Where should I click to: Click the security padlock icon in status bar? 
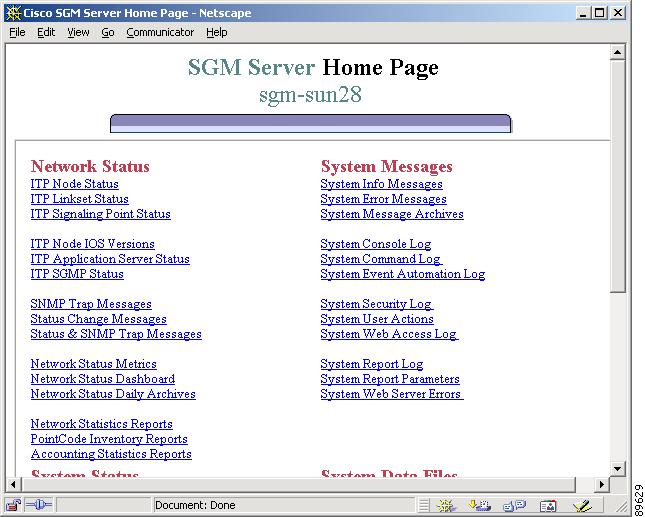tap(13, 505)
